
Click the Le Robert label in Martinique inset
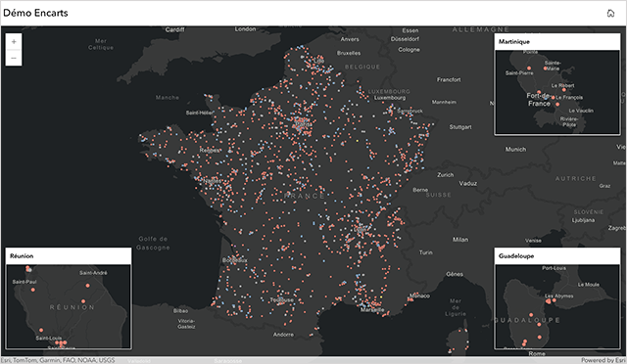(562, 85)
